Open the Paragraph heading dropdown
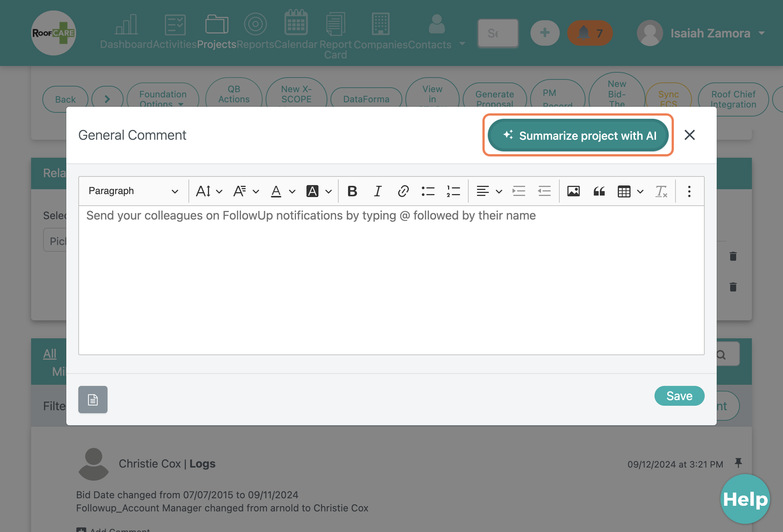 [x=133, y=191]
